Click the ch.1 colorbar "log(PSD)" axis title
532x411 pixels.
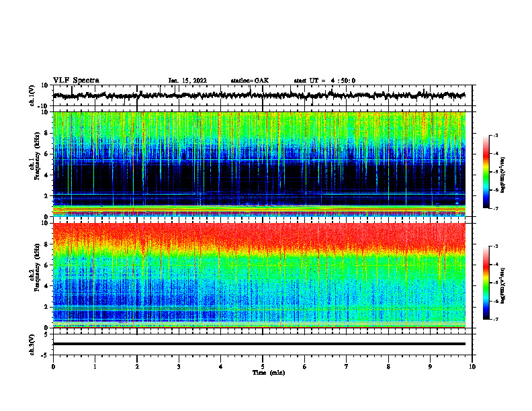coord(502,175)
